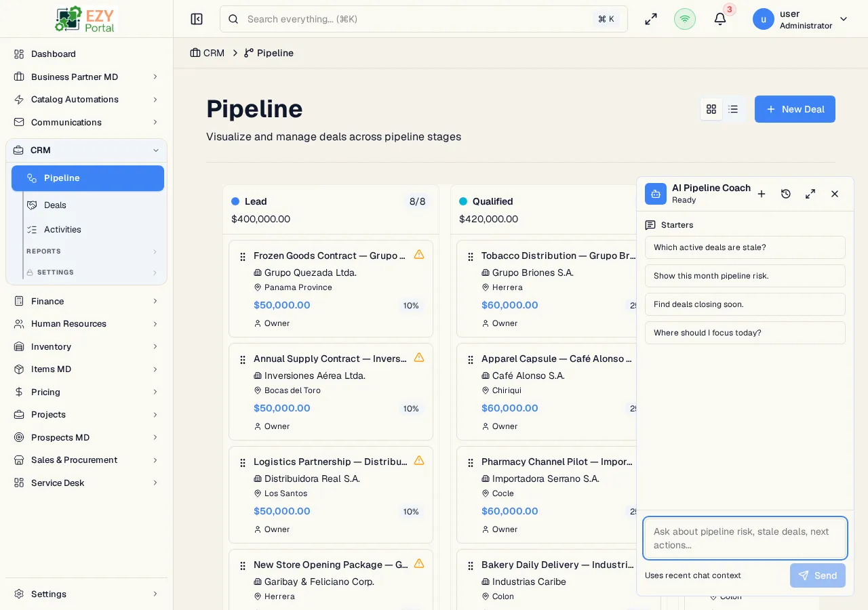Screen dimensions: 868x610
Task: Open Frozen Goods Contract deal title
Action: [330, 256]
